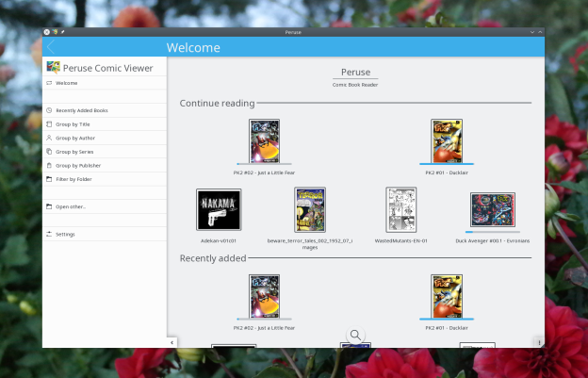Click the sliders icon beside Settings
The width and height of the screenshot is (588, 378).
[49, 234]
